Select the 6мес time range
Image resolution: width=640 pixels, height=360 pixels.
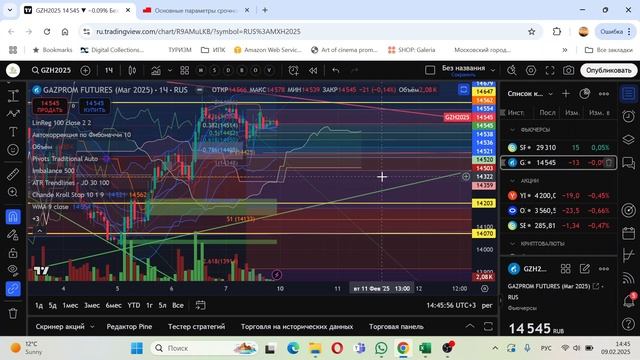click(113, 305)
